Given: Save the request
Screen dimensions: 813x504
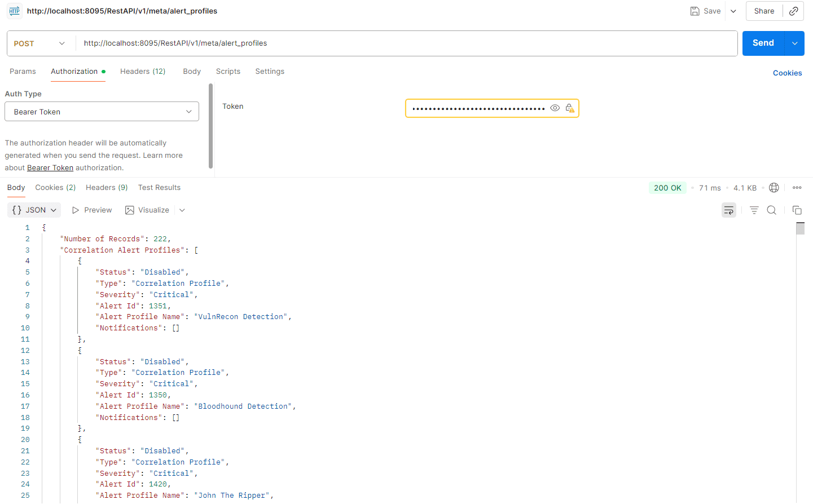Looking at the screenshot, I should pos(705,11).
